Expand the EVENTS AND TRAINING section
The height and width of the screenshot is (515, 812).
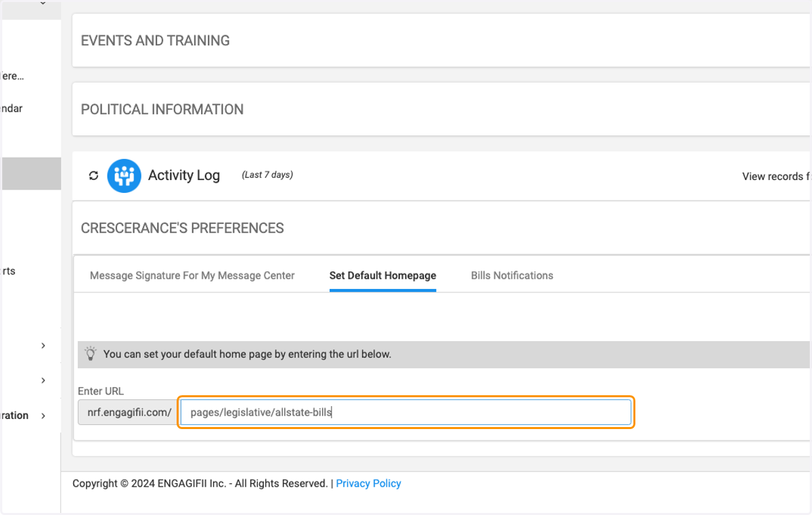(155, 41)
